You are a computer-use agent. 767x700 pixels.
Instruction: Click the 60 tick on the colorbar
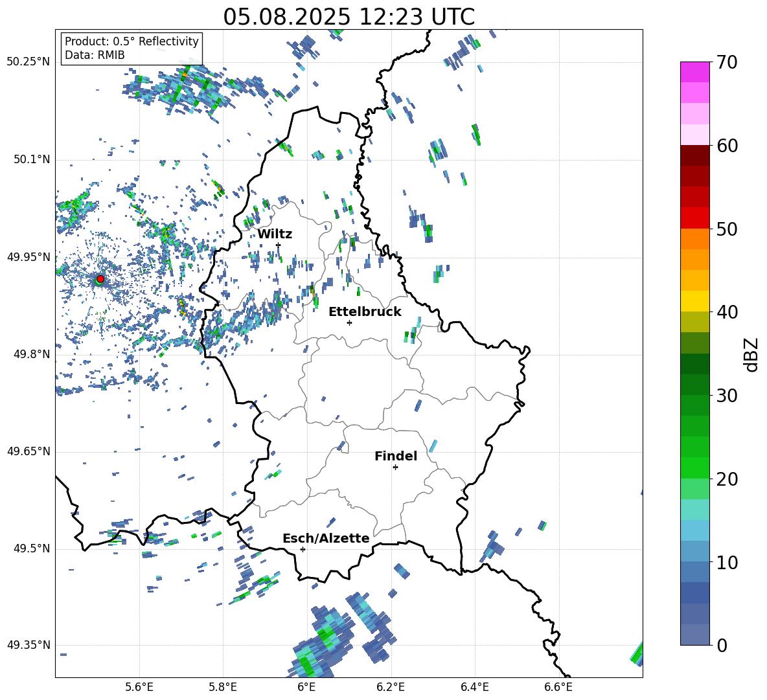[727, 146]
